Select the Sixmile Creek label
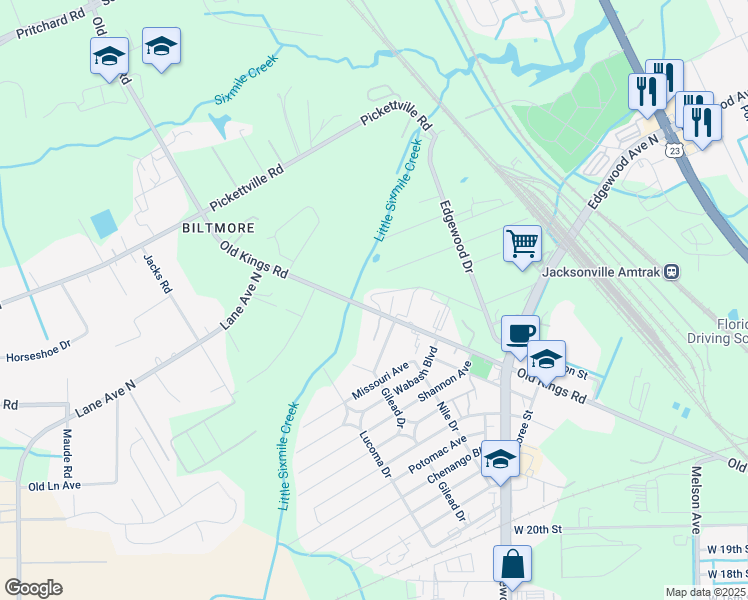 point(246,80)
